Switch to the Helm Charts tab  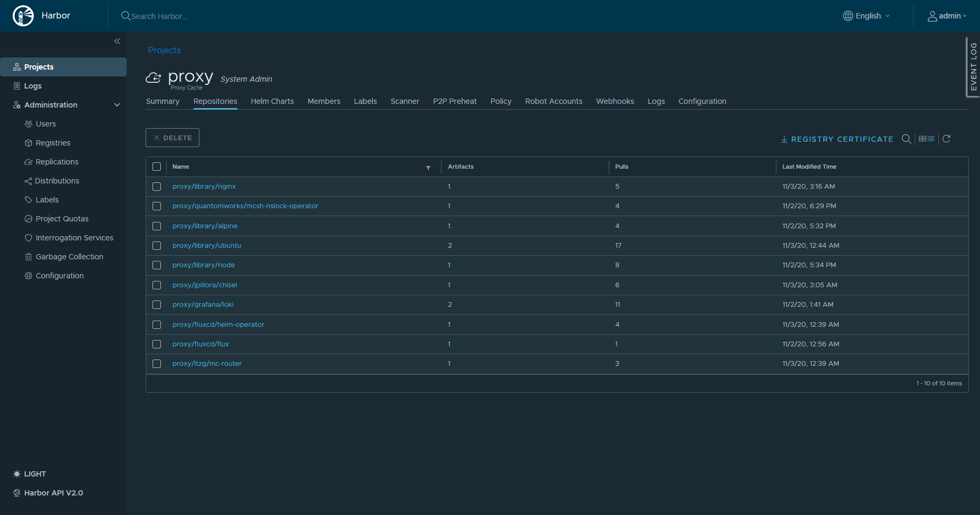[x=272, y=101]
